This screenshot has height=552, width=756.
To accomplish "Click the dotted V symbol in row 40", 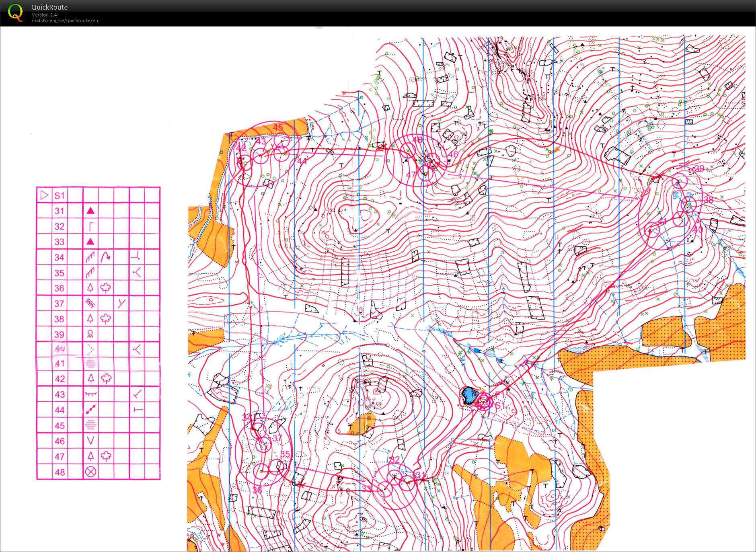I will click(x=90, y=349).
